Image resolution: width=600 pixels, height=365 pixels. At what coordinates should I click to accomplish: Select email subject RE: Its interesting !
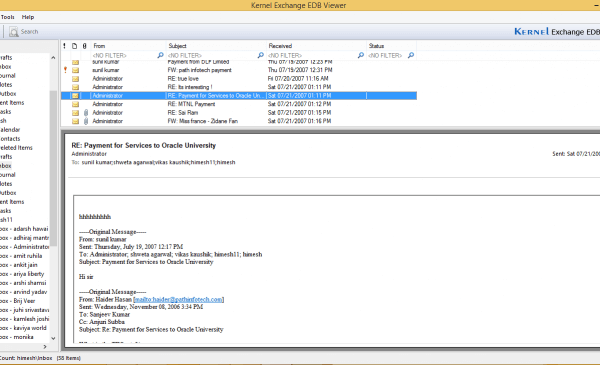tap(189, 87)
